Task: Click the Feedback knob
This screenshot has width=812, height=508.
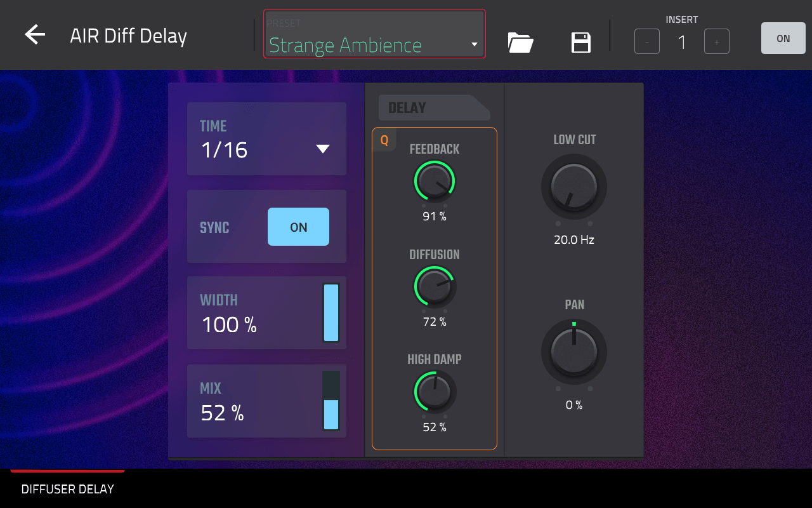Action: point(435,182)
